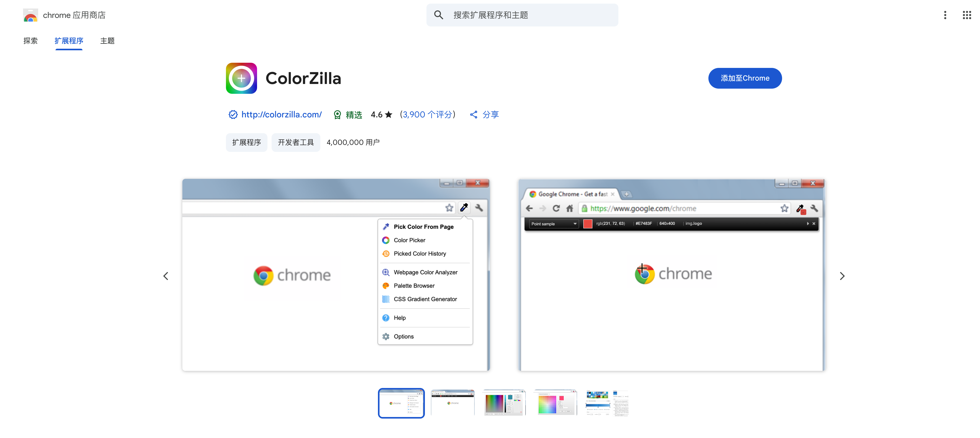Screen dimensions: 980x438
Task: Click the 精选 featured badge icon
Action: tap(337, 115)
